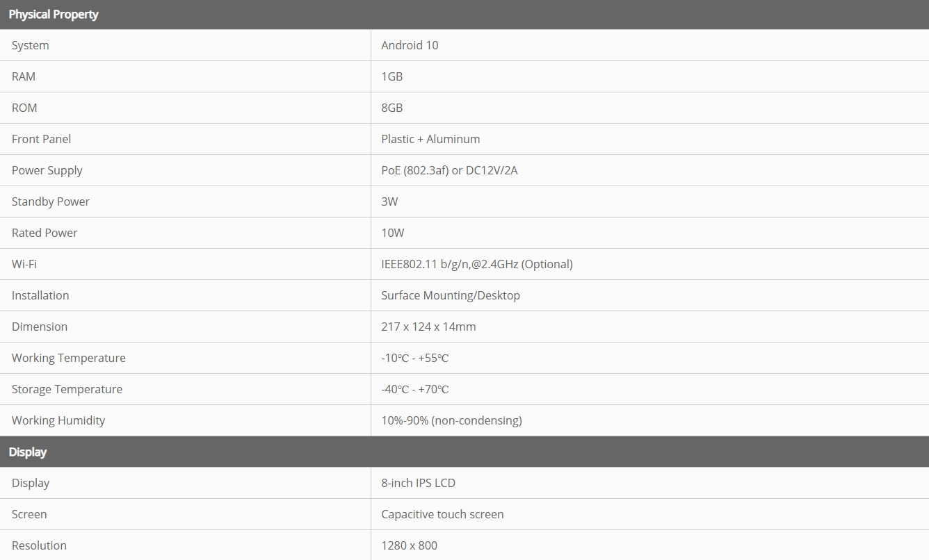Select the Installation row label
This screenshot has height=560, width=929.
[x=40, y=295]
